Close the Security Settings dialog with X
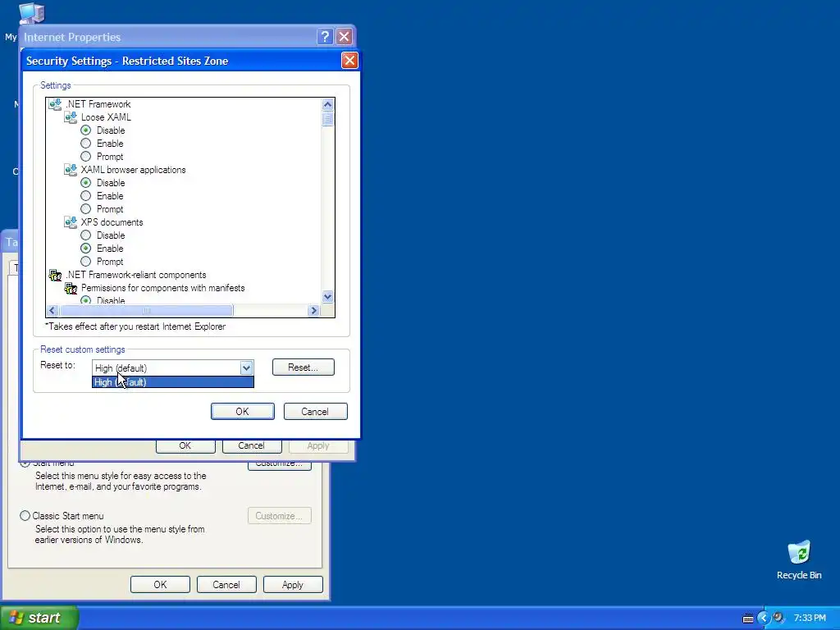 (349, 61)
